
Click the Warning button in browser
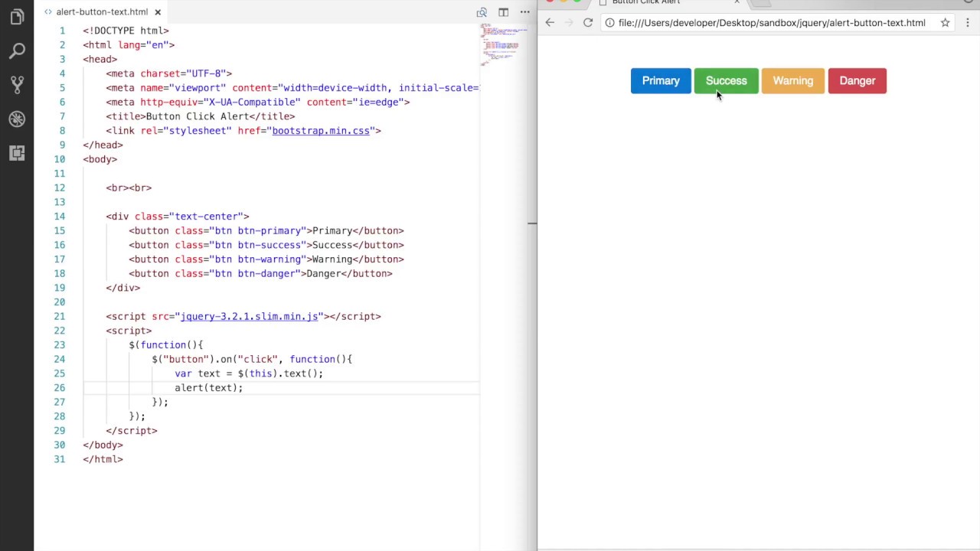(x=793, y=81)
